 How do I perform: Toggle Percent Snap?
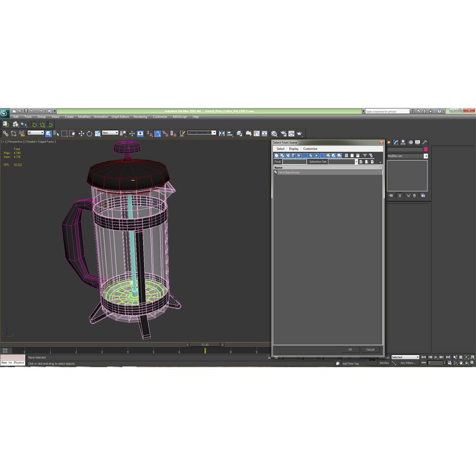point(165,134)
